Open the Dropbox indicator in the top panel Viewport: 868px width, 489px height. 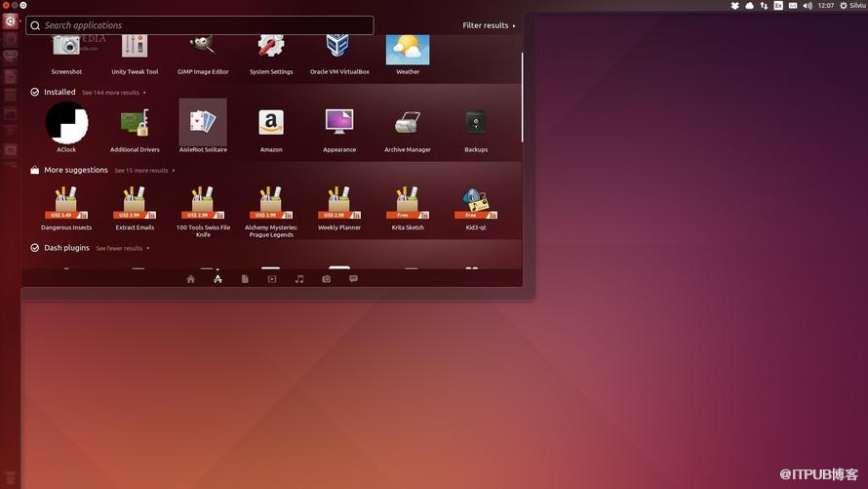pos(734,6)
